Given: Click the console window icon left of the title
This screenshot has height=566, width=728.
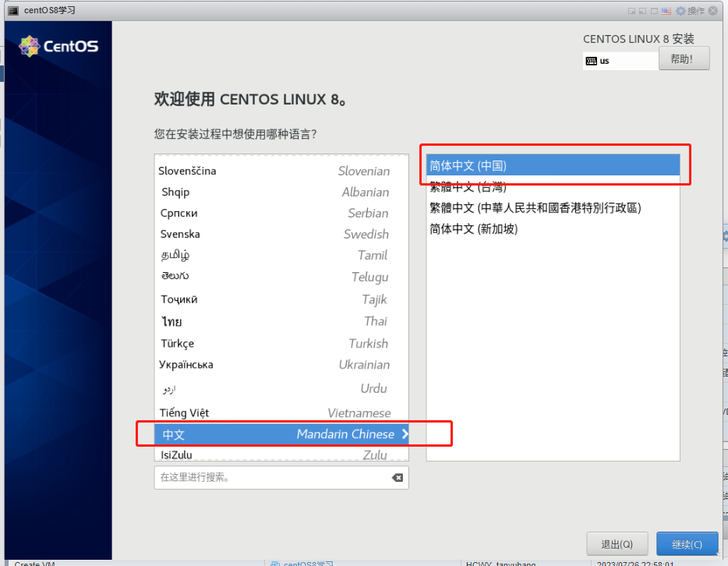Looking at the screenshot, I should (13, 10).
